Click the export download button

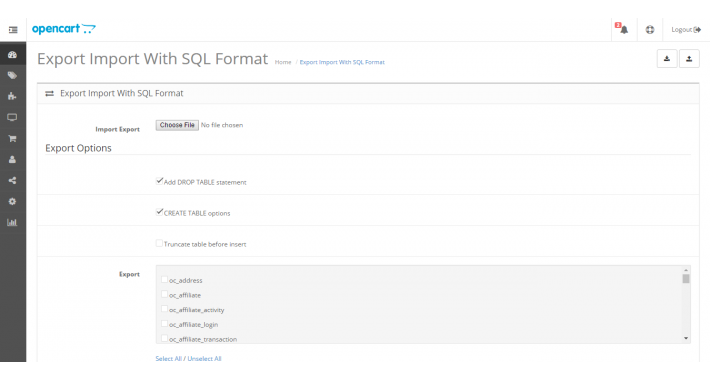pos(667,59)
